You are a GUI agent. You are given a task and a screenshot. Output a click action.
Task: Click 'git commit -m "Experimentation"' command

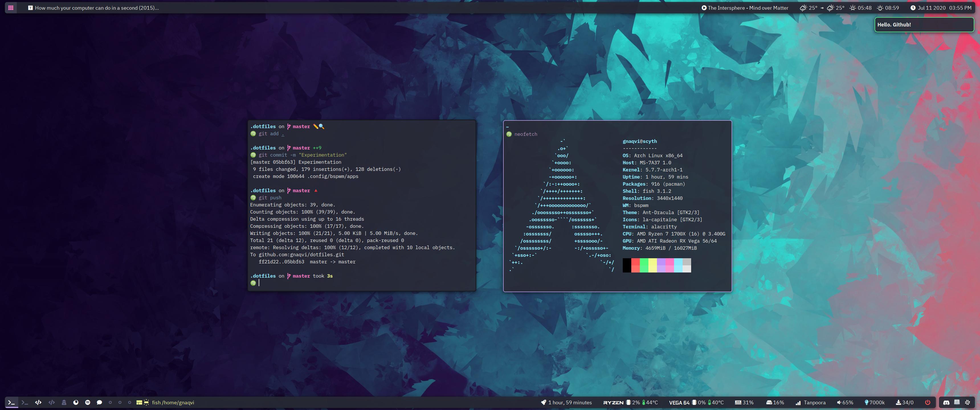coord(303,155)
